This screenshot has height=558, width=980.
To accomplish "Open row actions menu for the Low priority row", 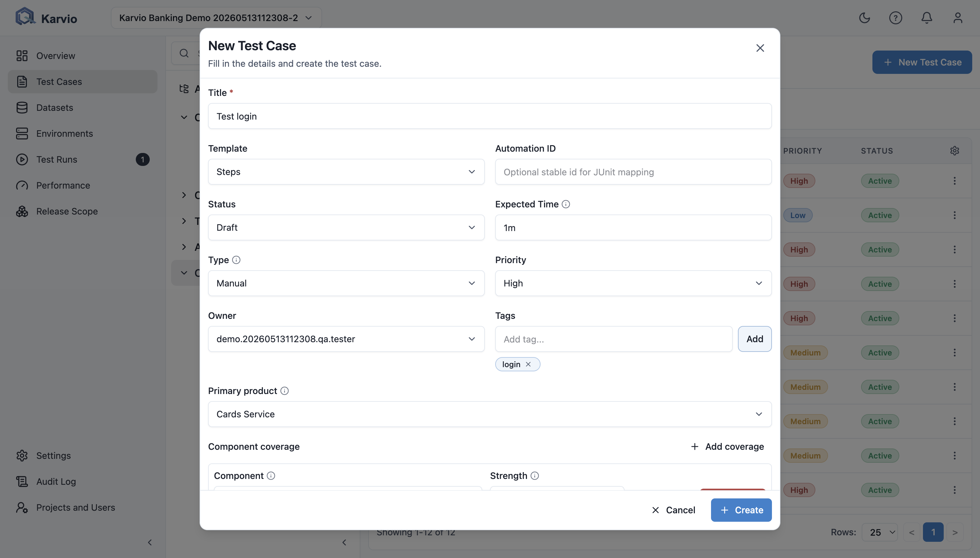I will click(x=954, y=215).
